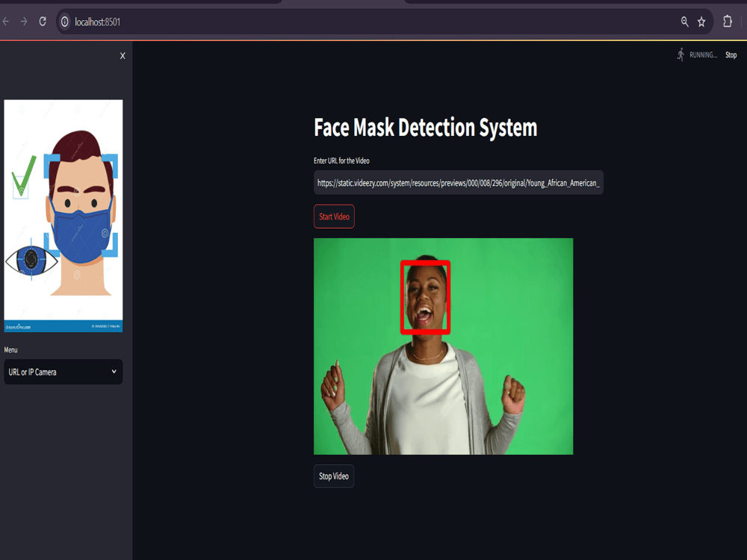The height and width of the screenshot is (560, 747).
Task: Click the 'Menu' label in sidebar
Action: (10, 350)
